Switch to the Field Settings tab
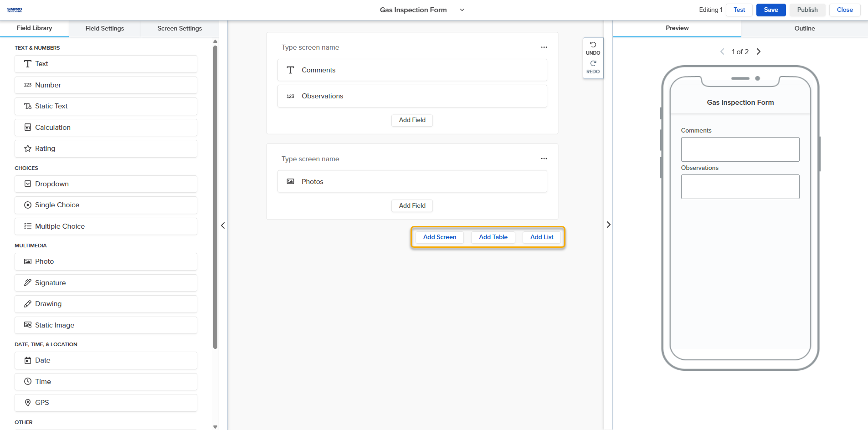This screenshot has width=868, height=430. tap(104, 28)
